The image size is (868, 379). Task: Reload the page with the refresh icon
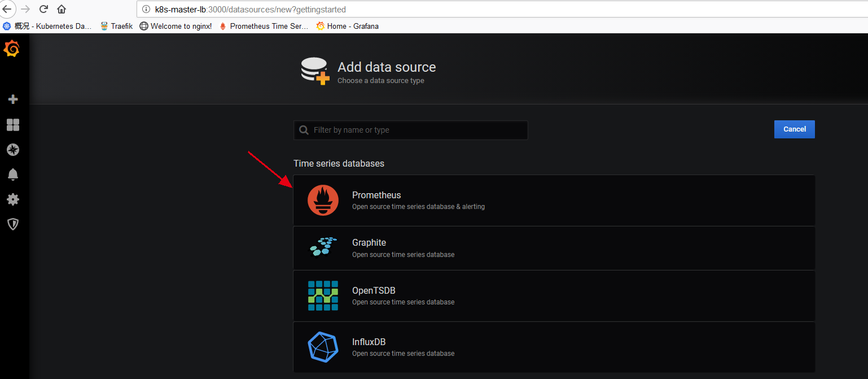point(43,9)
